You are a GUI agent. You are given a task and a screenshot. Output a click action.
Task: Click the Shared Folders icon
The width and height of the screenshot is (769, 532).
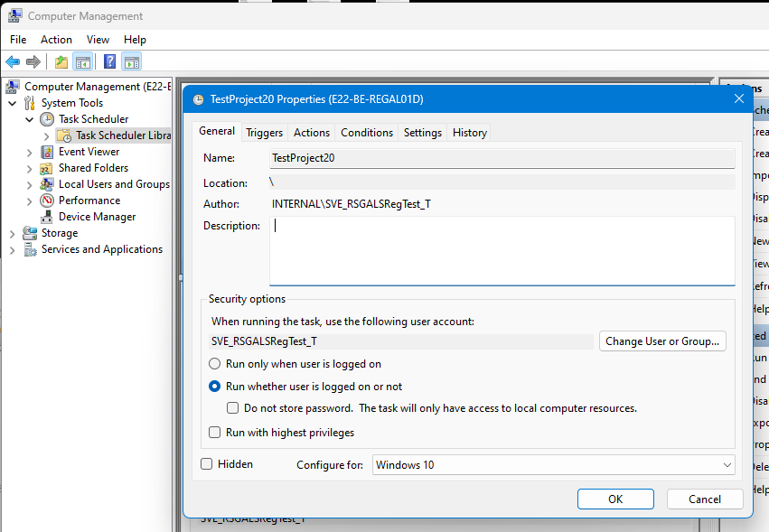[47, 168]
